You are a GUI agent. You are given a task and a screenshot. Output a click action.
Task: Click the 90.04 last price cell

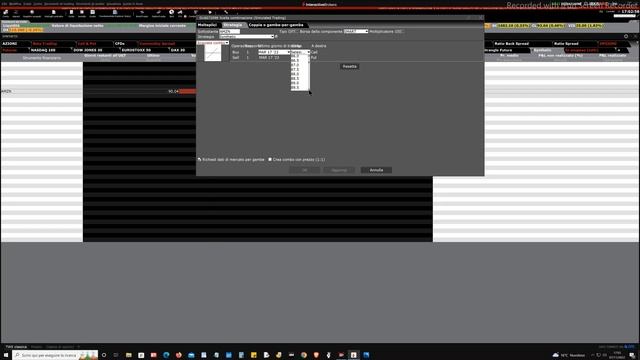click(173, 91)
